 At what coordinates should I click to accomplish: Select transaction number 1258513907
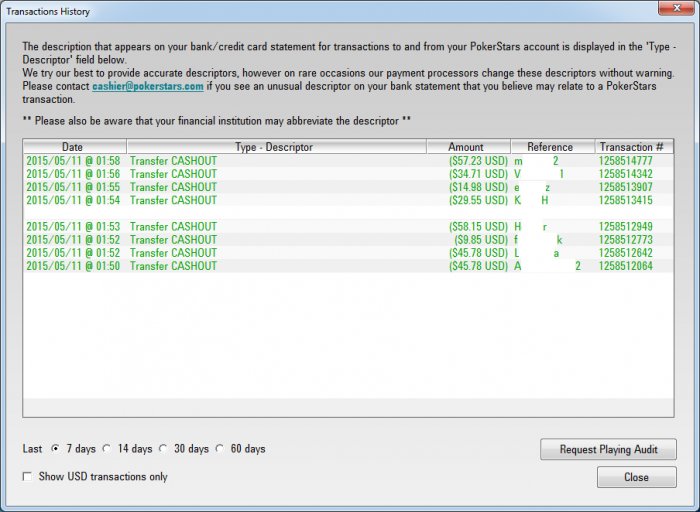[x=625, y=187]
